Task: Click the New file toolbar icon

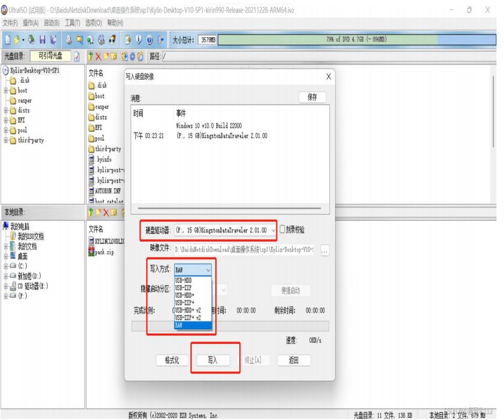Action: (8, 40)
